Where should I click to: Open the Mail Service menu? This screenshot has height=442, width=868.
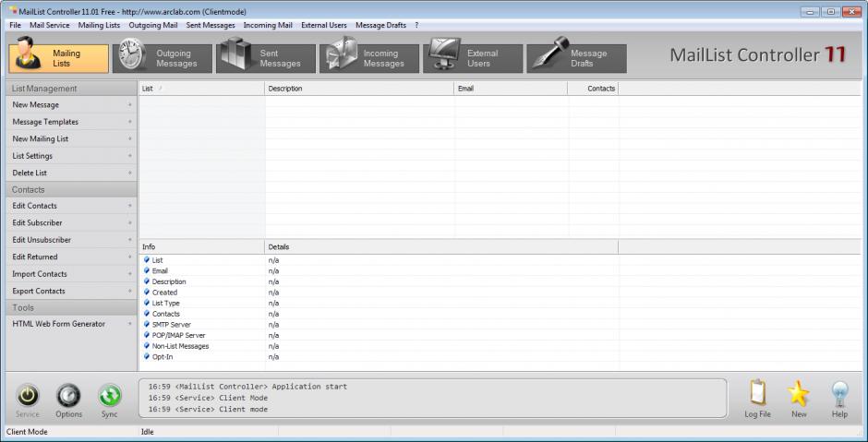click(x=50, y=26)
